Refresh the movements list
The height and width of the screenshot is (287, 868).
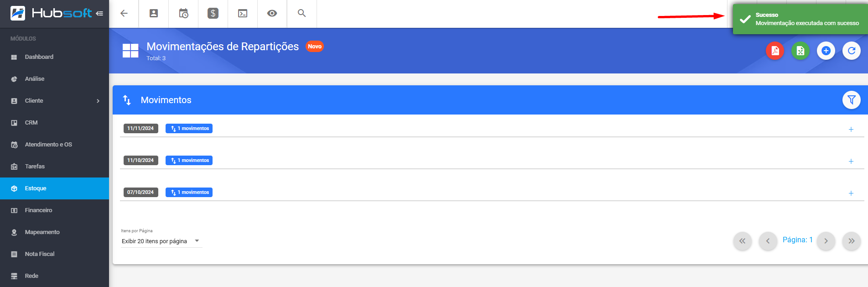852,51
